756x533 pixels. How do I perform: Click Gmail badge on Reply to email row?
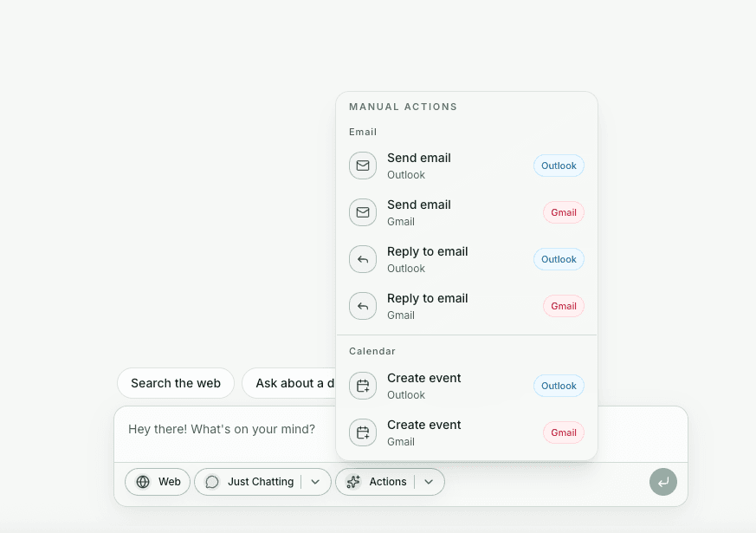coord(564,306)
